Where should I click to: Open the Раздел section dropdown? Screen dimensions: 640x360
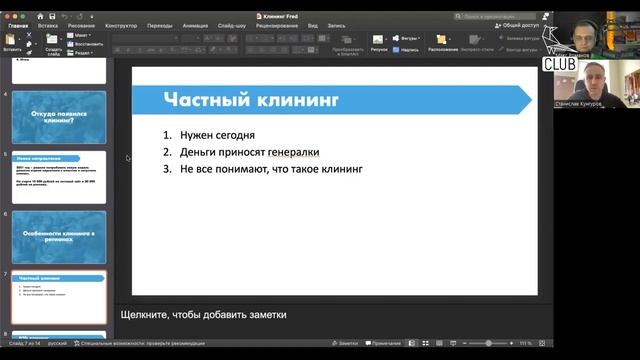pos(80,53)
